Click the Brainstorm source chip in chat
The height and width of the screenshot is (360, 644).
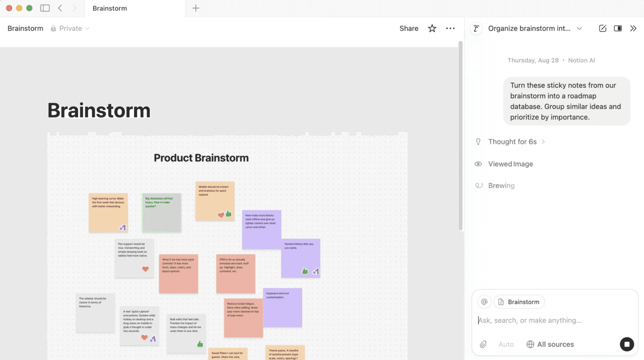[x=519, y=301]
